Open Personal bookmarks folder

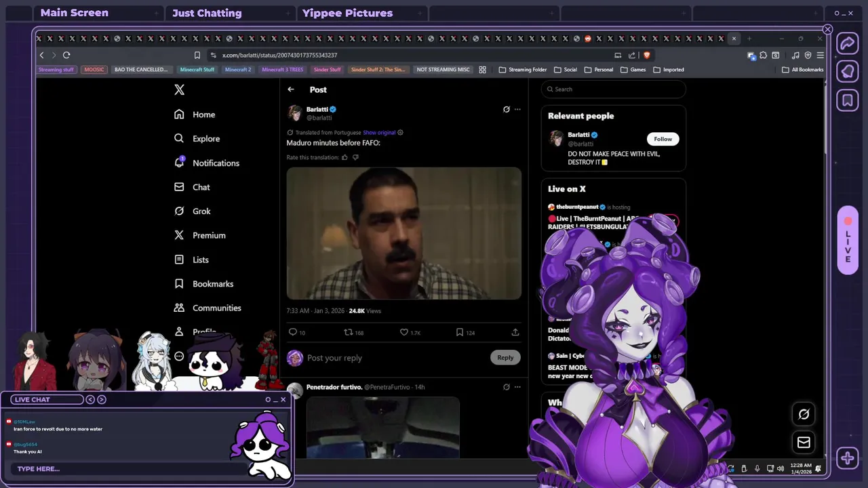(x=599, y=69)
